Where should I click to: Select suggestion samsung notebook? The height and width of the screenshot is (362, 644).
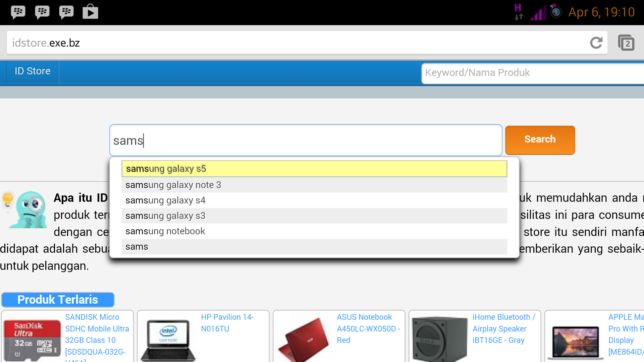pos(314,231)
